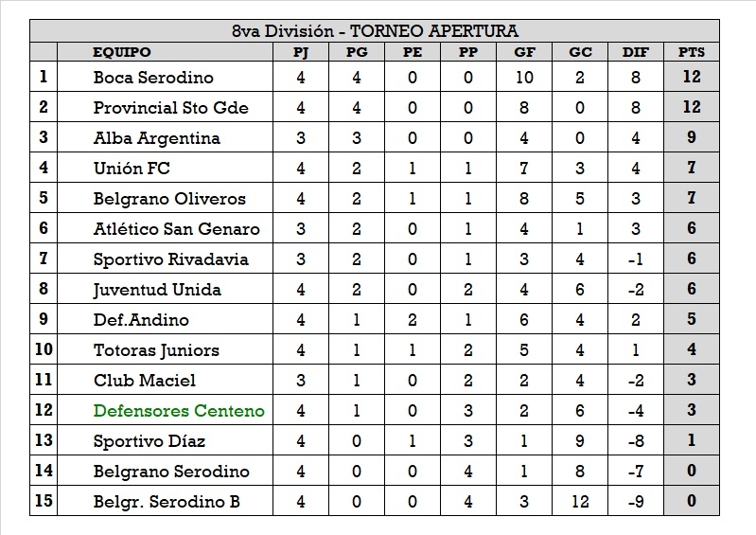Click the Sportivo Díaz team cell
Screen dimensions: 756x535
point(149,441)
